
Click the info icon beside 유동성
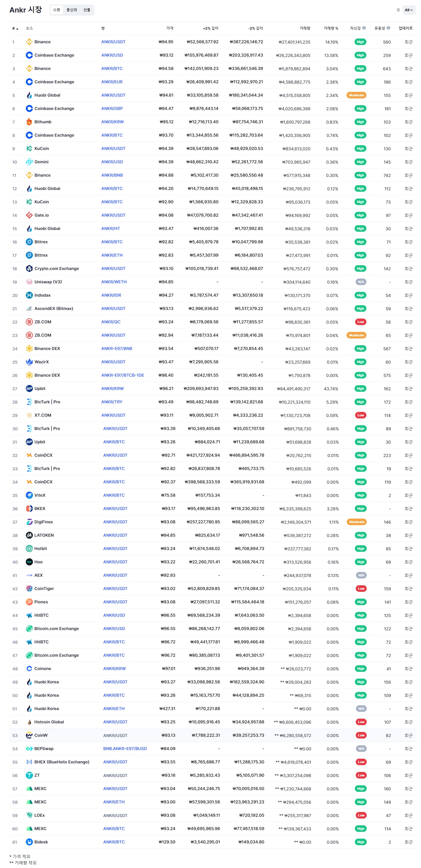click(x=388, y=28)
